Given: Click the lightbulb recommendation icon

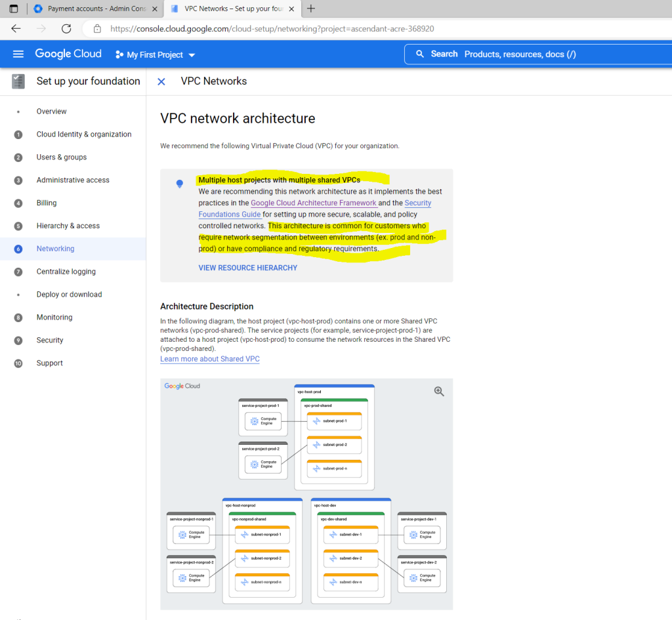Looking at the screenshot, I should [180, 184].
